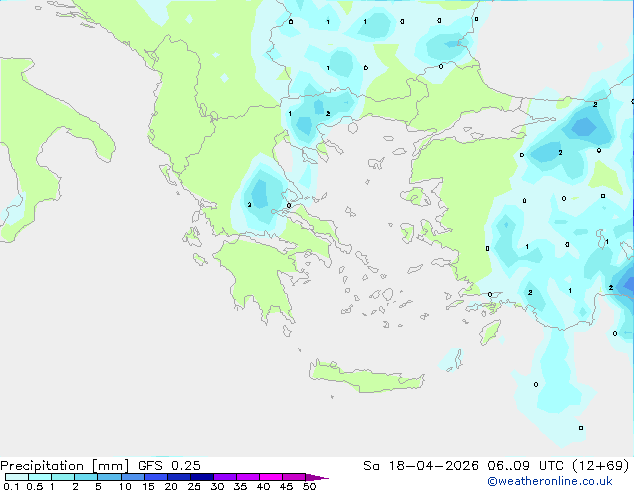Image resolution: width=634 pixels, height=490 pixels.
Task: Click the above-50 arrow tip of legend
Action: (x=317, y=477)
